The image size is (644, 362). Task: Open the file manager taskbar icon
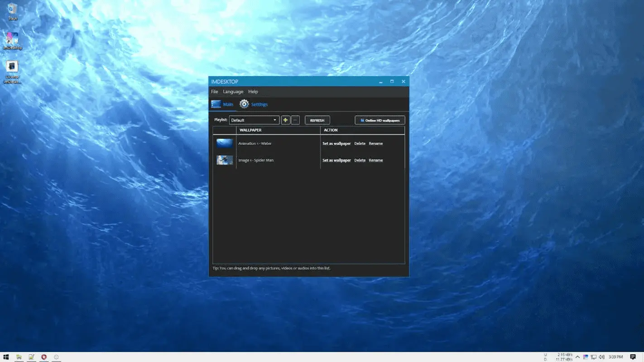19,357
